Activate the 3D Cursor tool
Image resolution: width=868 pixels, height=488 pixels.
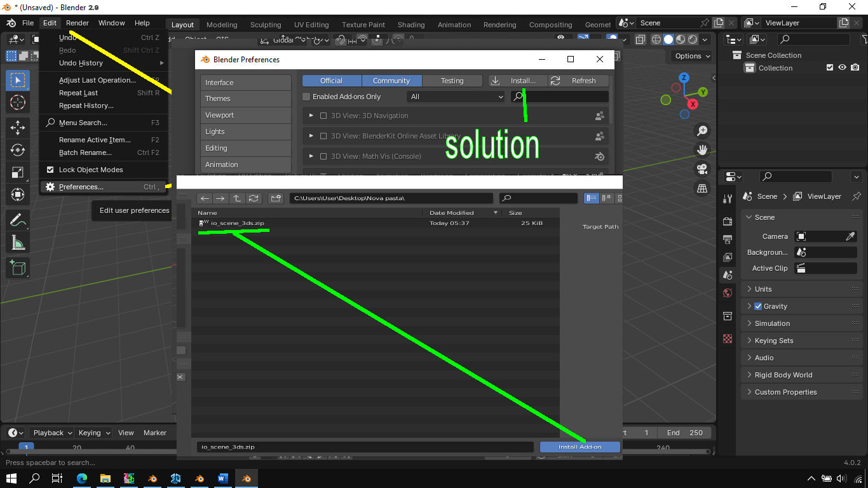pyautogui.click(x=18, y=102)
